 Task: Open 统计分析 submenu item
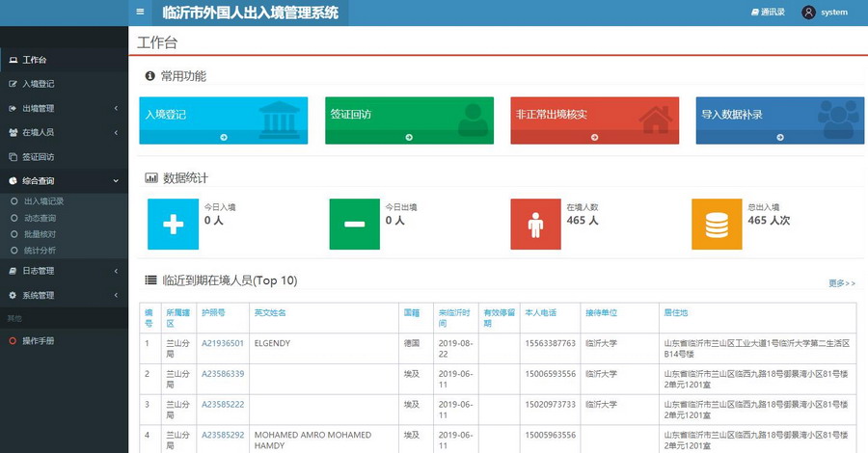point(40,251)
